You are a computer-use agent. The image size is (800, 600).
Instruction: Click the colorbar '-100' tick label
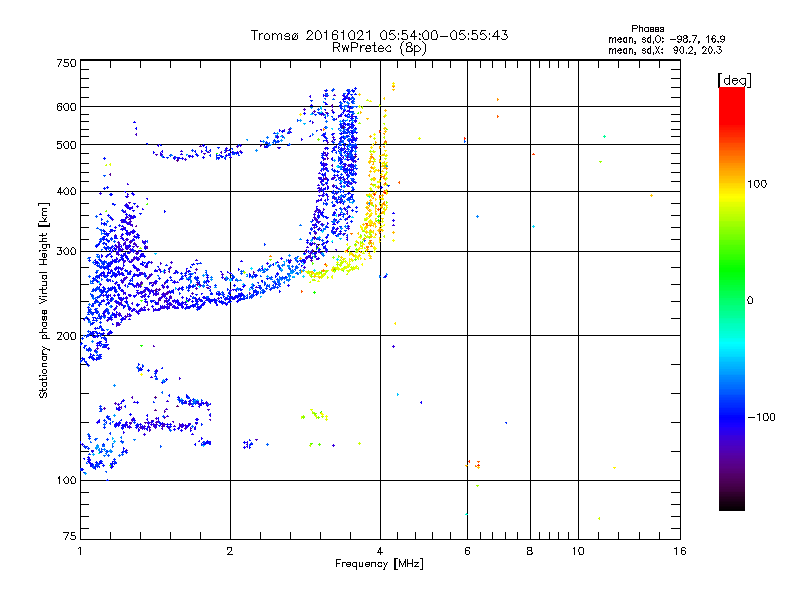point(761,417)
